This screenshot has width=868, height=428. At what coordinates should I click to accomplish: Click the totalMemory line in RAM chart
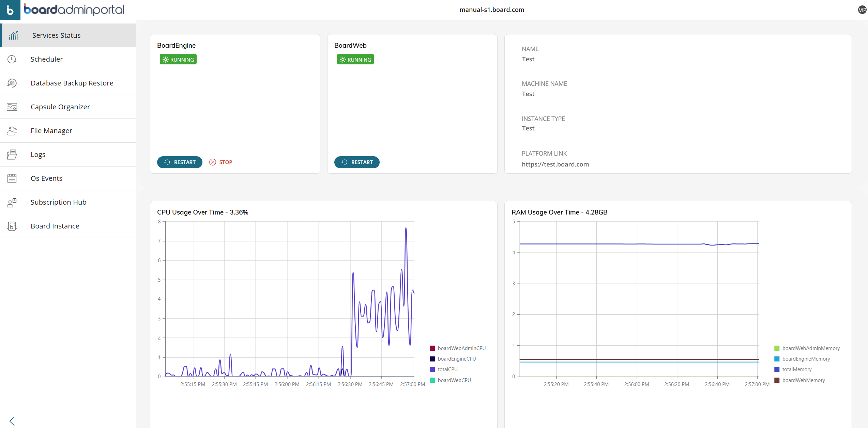(x=639, y=244)
